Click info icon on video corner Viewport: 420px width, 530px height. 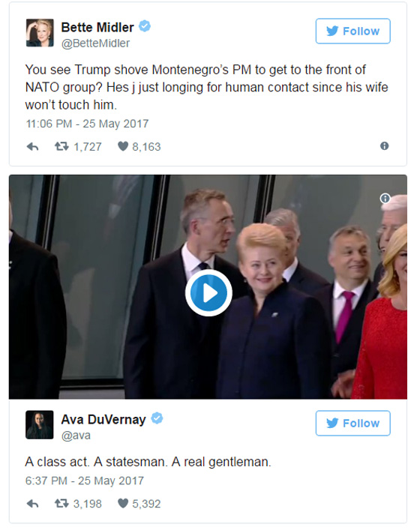coord(385,199)
